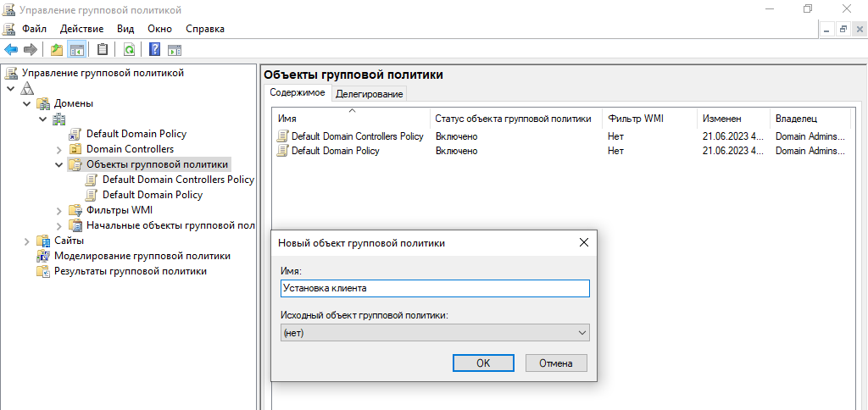Refresh the view with green arrow icon

click(129, 50)
